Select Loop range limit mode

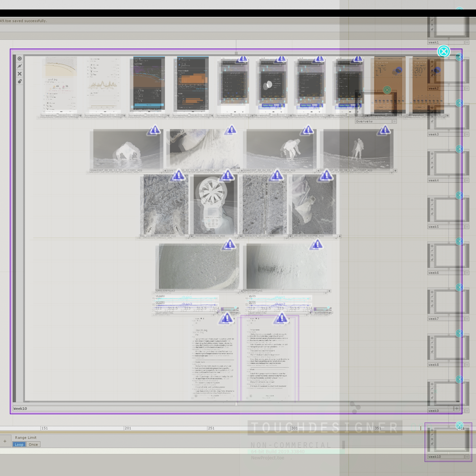tap(19, 444)
